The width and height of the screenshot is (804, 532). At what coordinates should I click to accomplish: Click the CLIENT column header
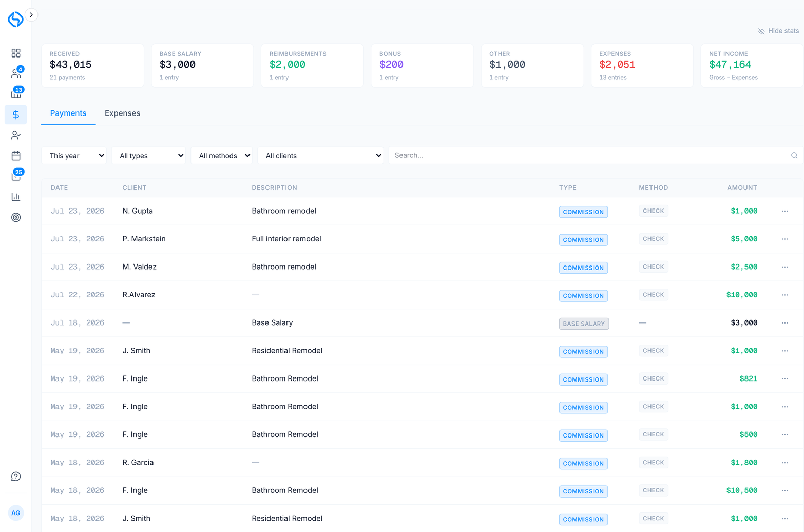tap(135, 188)
